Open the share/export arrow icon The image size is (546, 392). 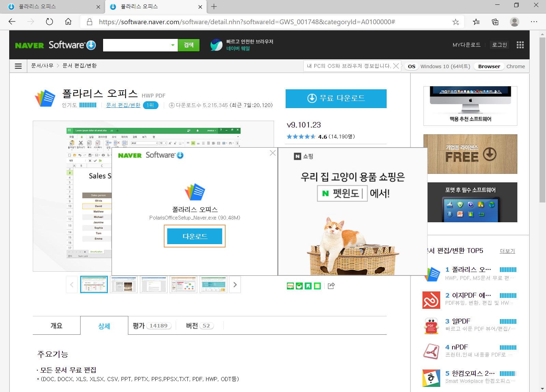click(x=331, y=286)
